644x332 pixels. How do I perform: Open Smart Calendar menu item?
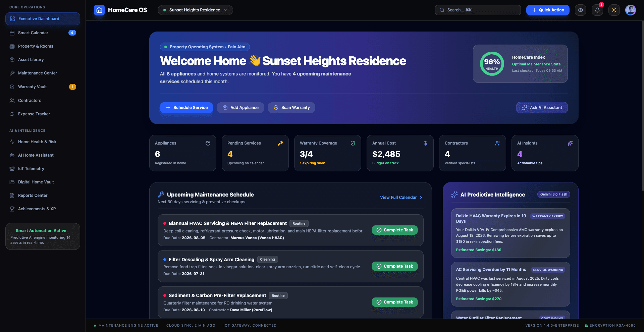tap(43, 33)
